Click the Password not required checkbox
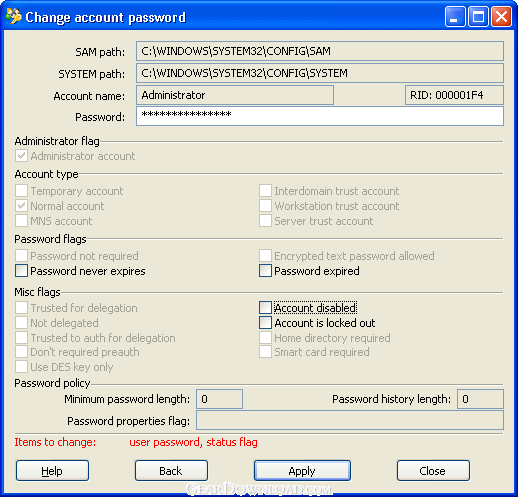Image resolution: width=518 pixels, height=497 pixels. click(21, 256)
